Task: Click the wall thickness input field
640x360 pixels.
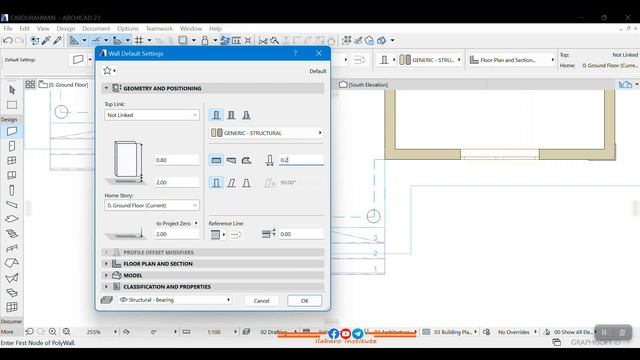Action: click(x=301, y=160)
